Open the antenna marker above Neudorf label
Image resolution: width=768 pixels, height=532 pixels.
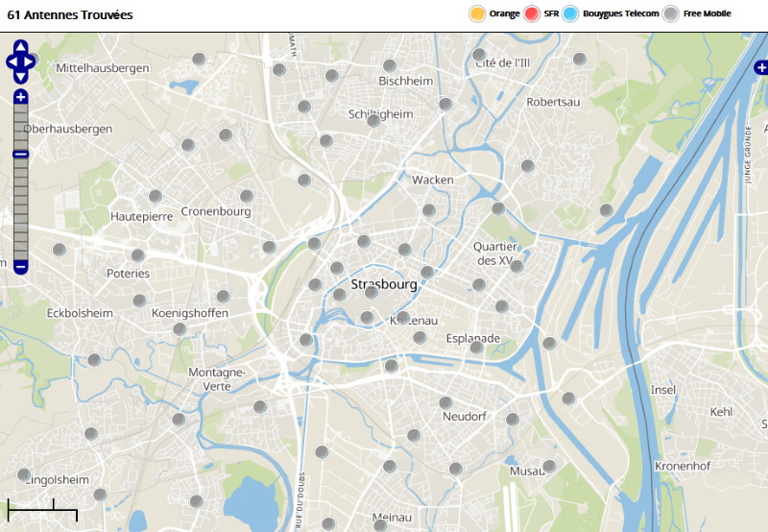click(x=445, y=402)
